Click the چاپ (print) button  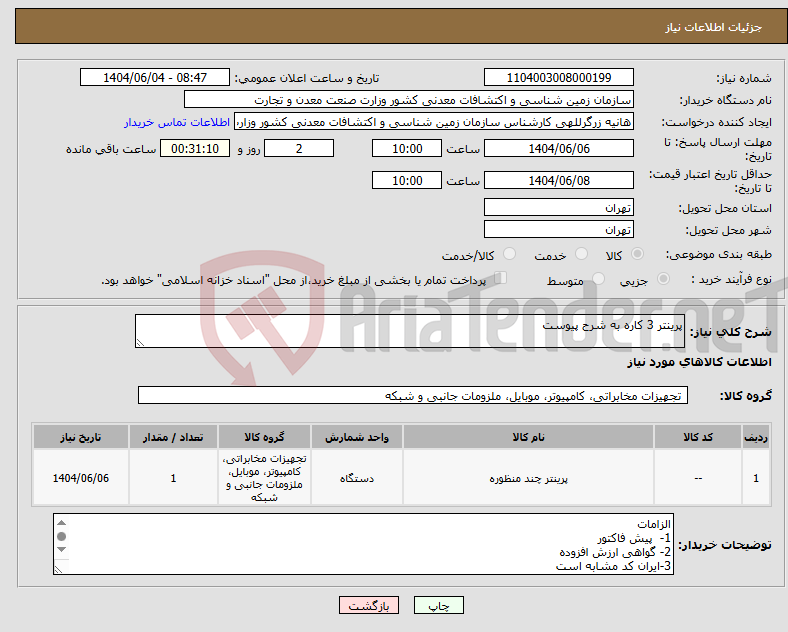point(438,605)
